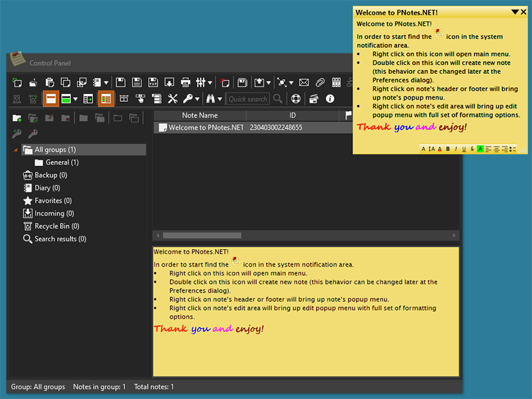The image size is (532, 399).
Task: Toggle the highlighted orange preview pane button
Action: point(51,99)
